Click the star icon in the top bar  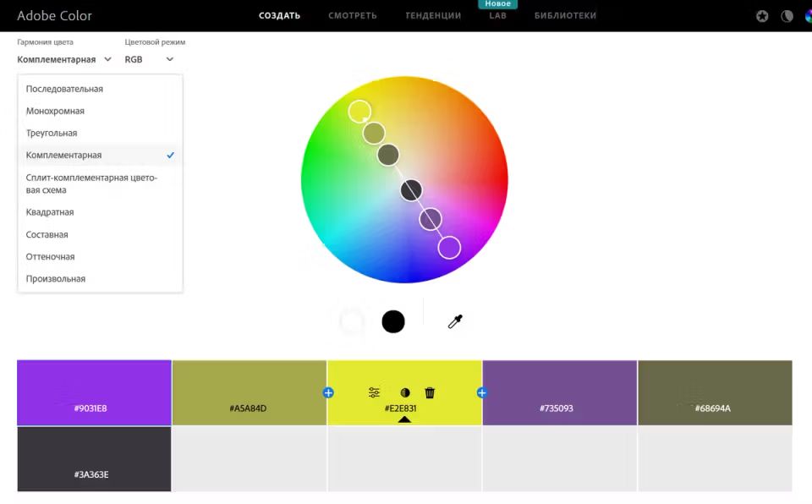pyautogui.click(x=762, y=16)
